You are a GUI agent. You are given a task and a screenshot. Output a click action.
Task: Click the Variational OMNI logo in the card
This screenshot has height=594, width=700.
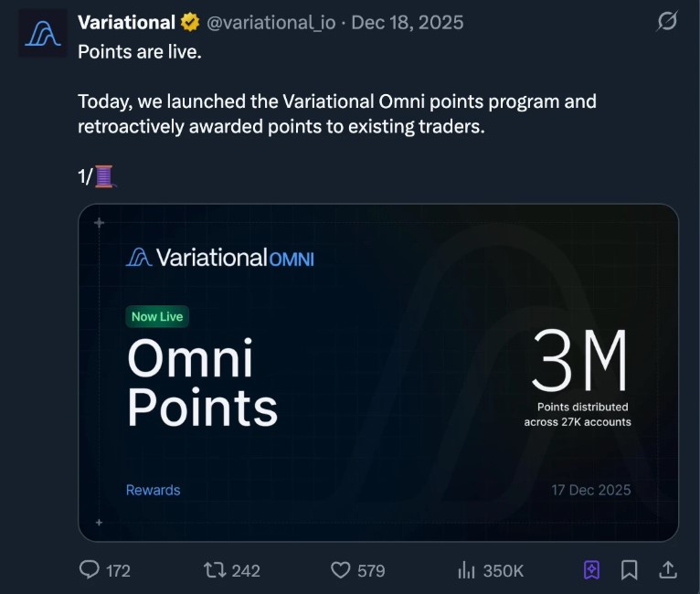(220, 258)
